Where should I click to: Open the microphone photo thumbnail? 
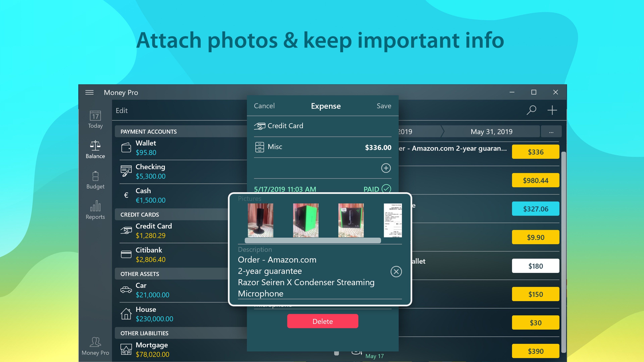260,220
